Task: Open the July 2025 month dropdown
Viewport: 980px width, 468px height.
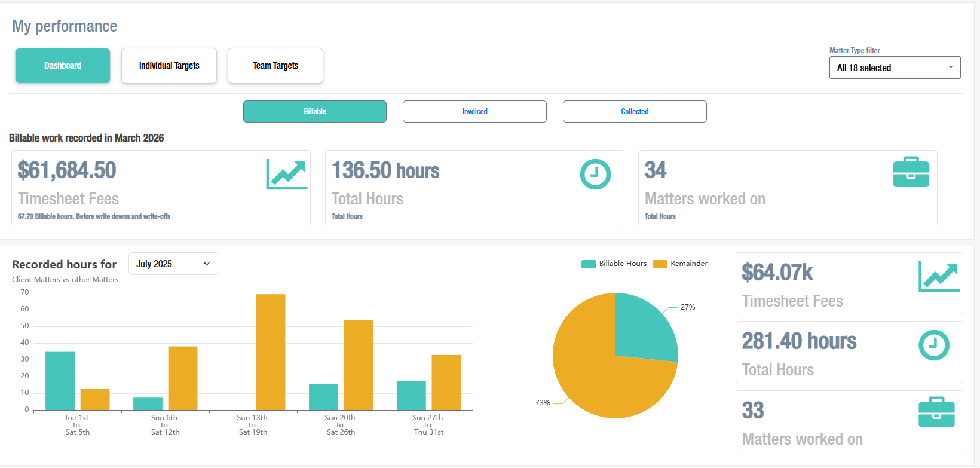Action: click(173, 264)
